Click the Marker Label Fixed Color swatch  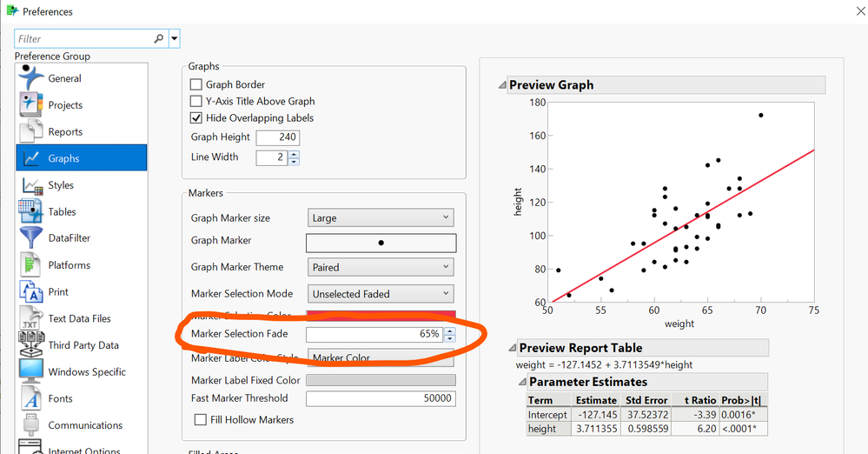(x=381, y=380)
